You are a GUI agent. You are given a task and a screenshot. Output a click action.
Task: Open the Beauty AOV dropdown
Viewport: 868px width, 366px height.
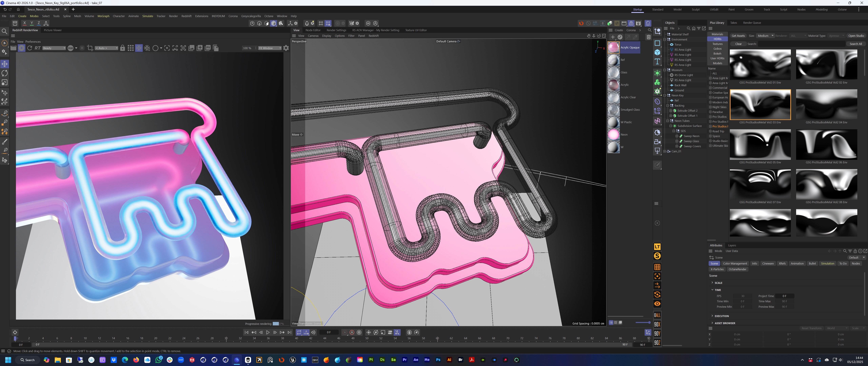[54, 48]
